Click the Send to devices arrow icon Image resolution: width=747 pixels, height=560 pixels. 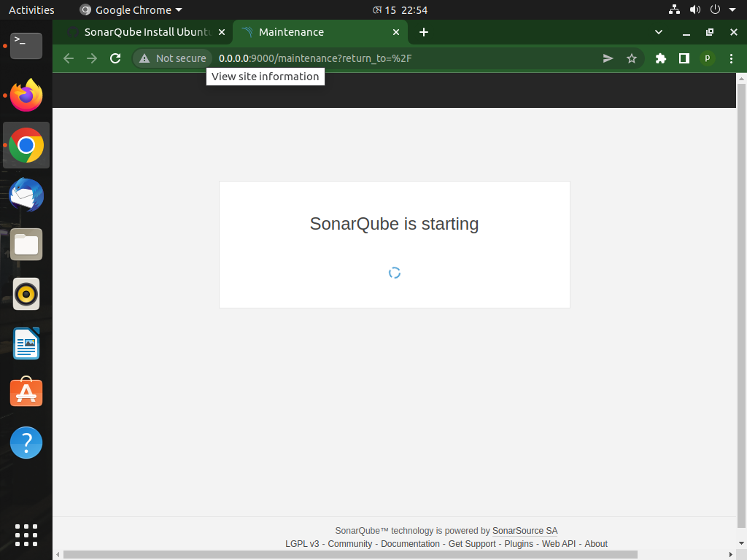click(608, 58)
